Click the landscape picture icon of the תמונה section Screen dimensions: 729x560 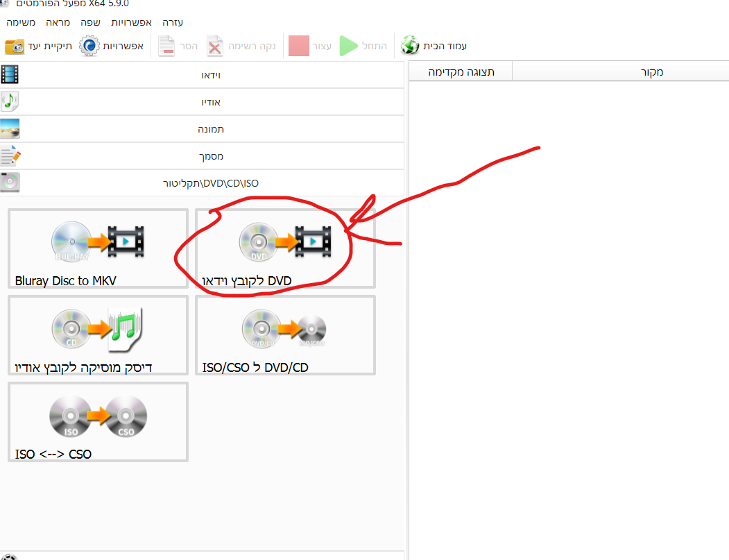10,129
